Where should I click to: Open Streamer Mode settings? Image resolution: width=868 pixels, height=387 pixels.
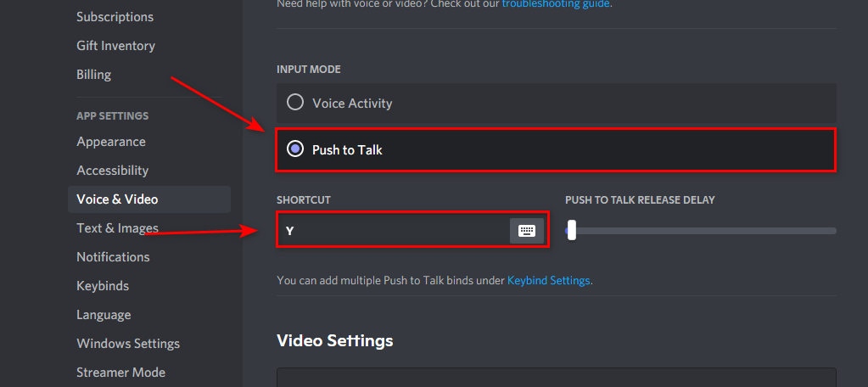click(120, 373)
